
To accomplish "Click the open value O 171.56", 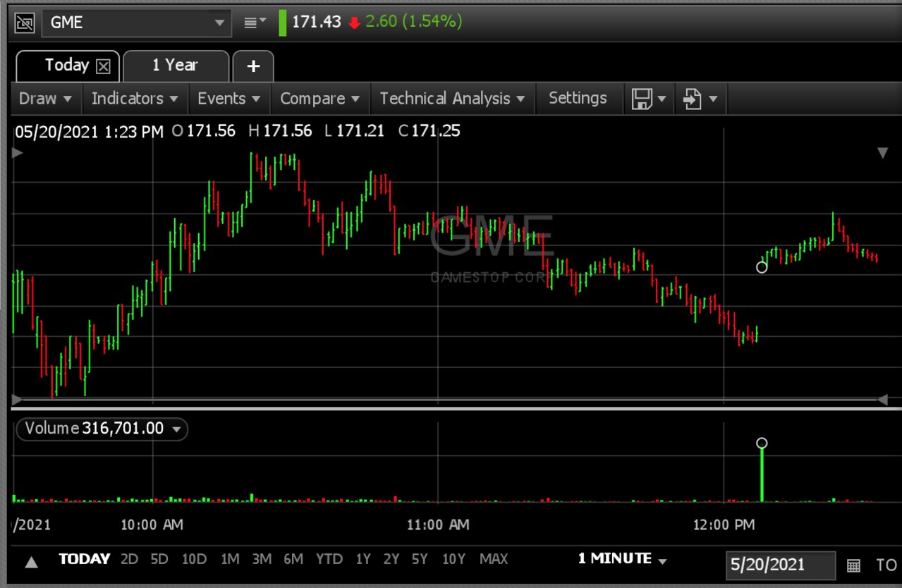I will click(203, 130).
